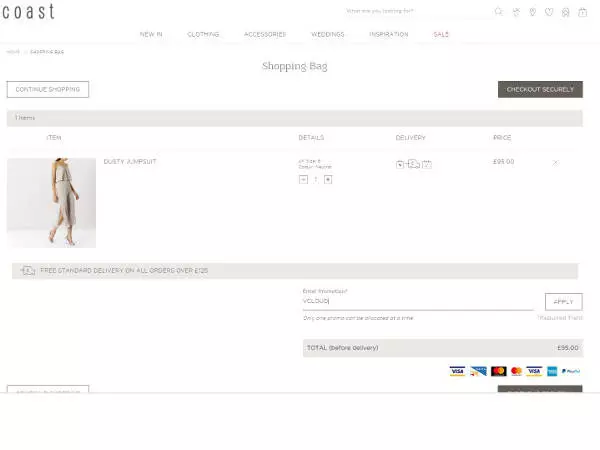
Task: Click the Total (before delivery) label
Action: 343,348
